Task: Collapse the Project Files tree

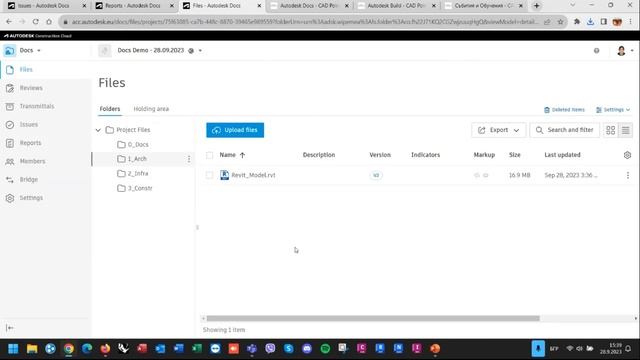Action: coord(98,130)
